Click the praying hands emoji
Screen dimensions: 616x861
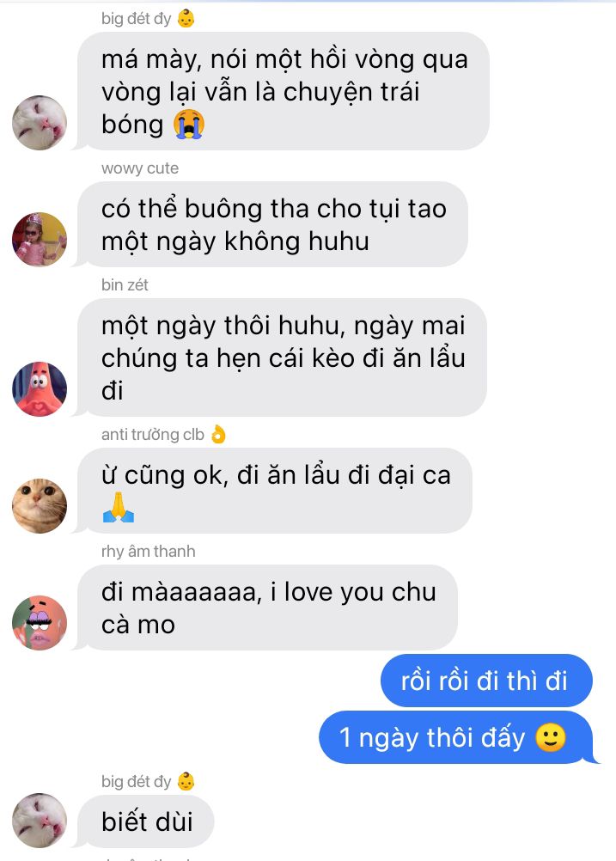tap(119, 507)
